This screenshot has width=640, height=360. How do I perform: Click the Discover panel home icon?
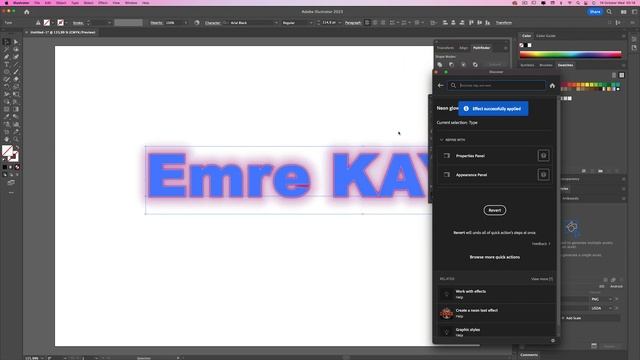552,86
